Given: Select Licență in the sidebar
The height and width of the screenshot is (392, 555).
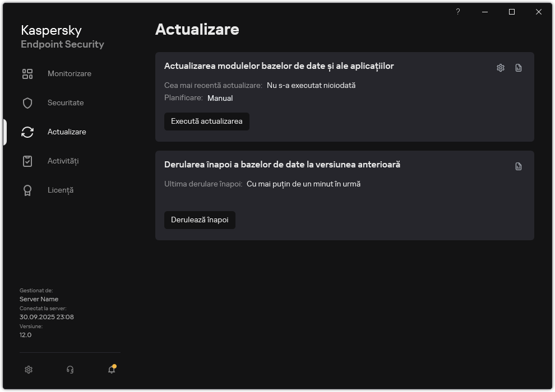Looking at the screenshot, I should coord(61,190).
